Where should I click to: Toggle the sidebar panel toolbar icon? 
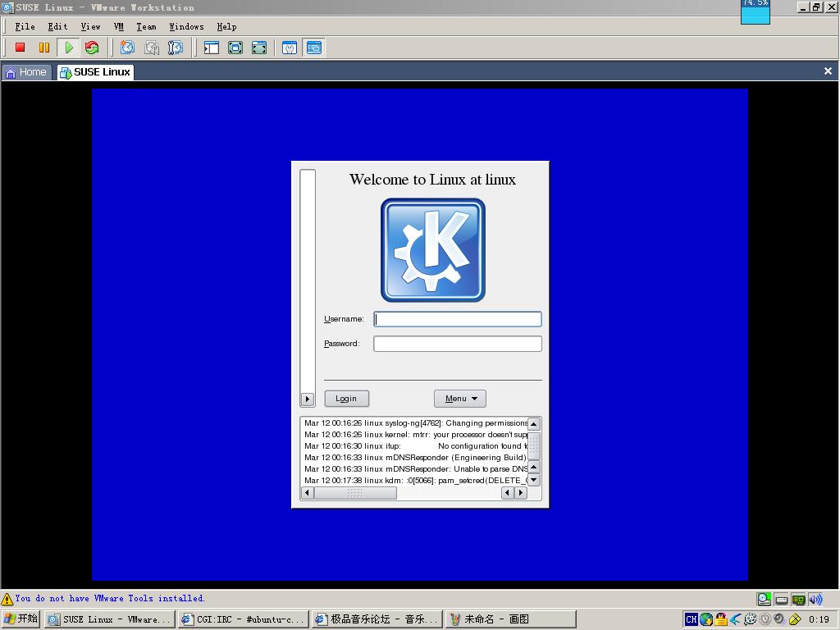pos(212,48)
